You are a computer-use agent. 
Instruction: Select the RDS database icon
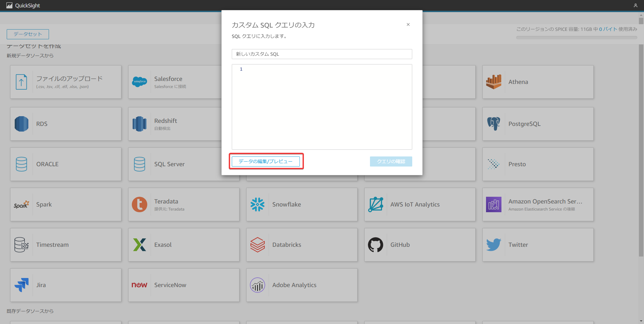tap(21, 124)
